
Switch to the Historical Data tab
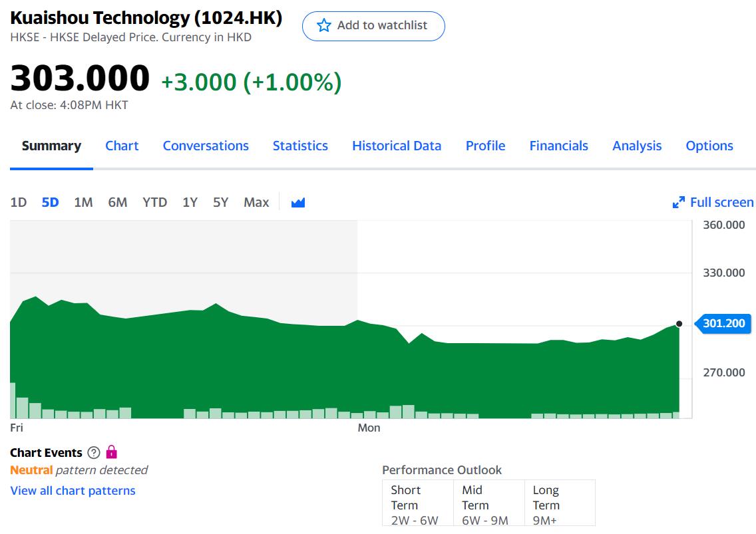point(397,146)
